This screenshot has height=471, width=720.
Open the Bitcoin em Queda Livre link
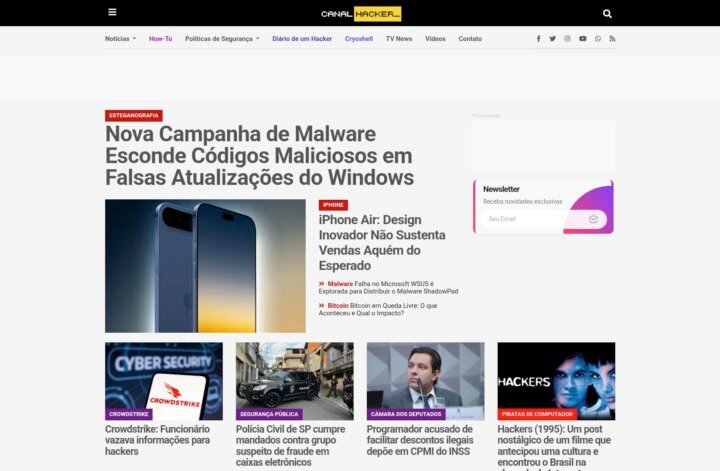pyautogui.click(x=378, y=309)
